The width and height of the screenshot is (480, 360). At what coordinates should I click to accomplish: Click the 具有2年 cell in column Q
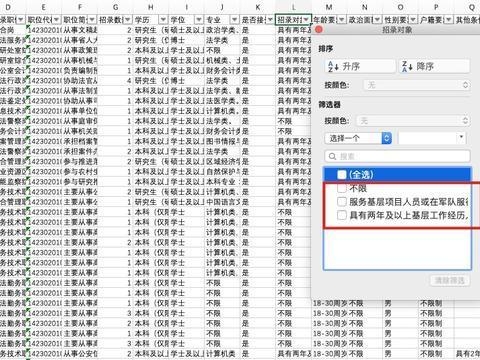(x=467, y=354)
